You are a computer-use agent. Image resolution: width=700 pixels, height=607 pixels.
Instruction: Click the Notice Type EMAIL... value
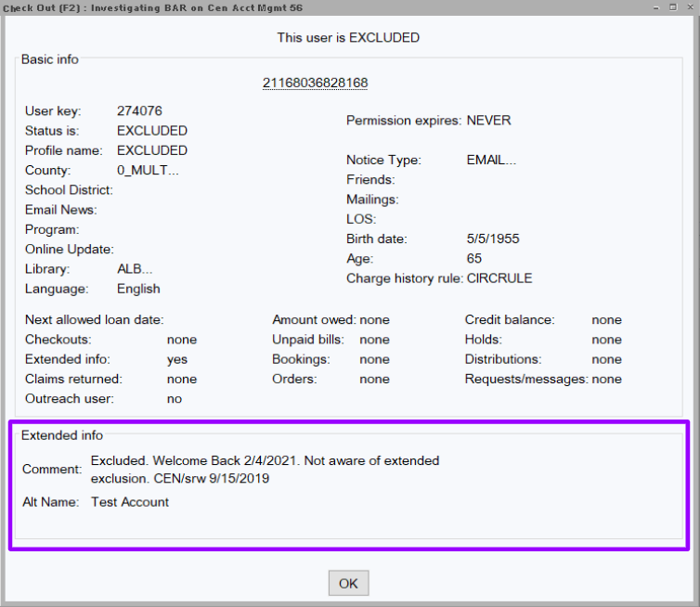coord(491,160)
